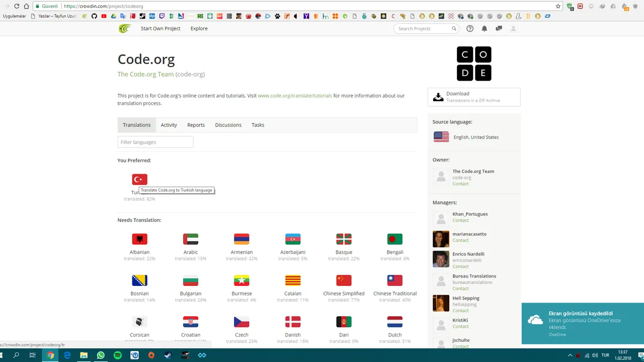Click the Czech flag
The image size is (644, 362).
point(242,322)
